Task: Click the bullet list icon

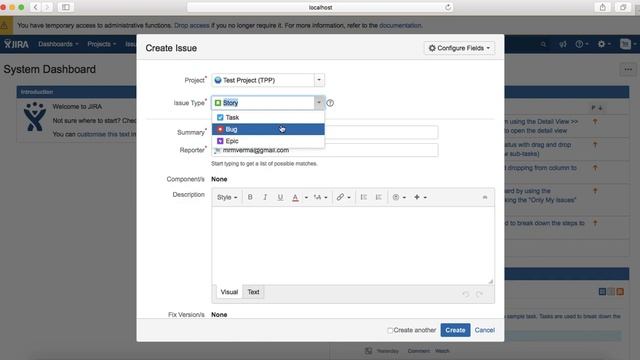Action: point(364,197)
